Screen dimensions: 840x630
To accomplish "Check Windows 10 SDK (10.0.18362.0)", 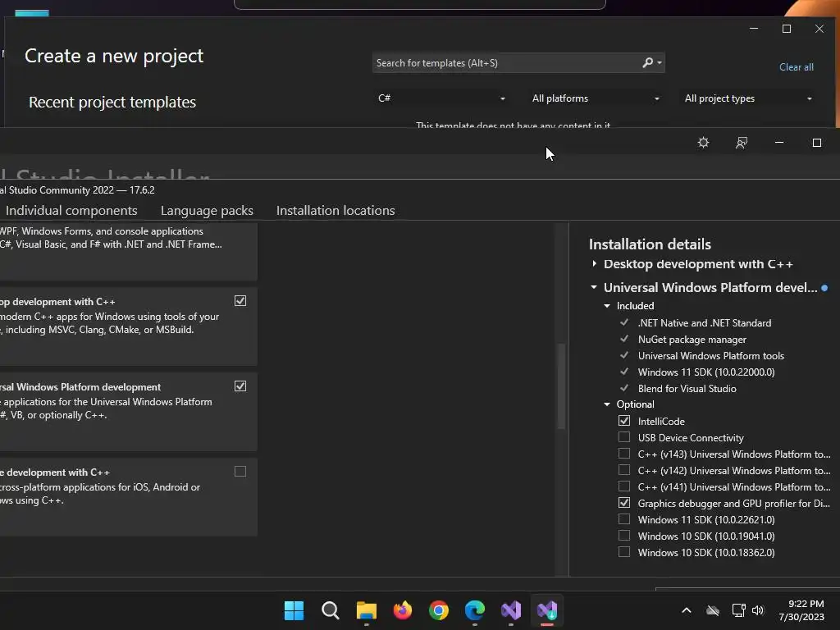I will pyautogui.click(x=624, y=552).
